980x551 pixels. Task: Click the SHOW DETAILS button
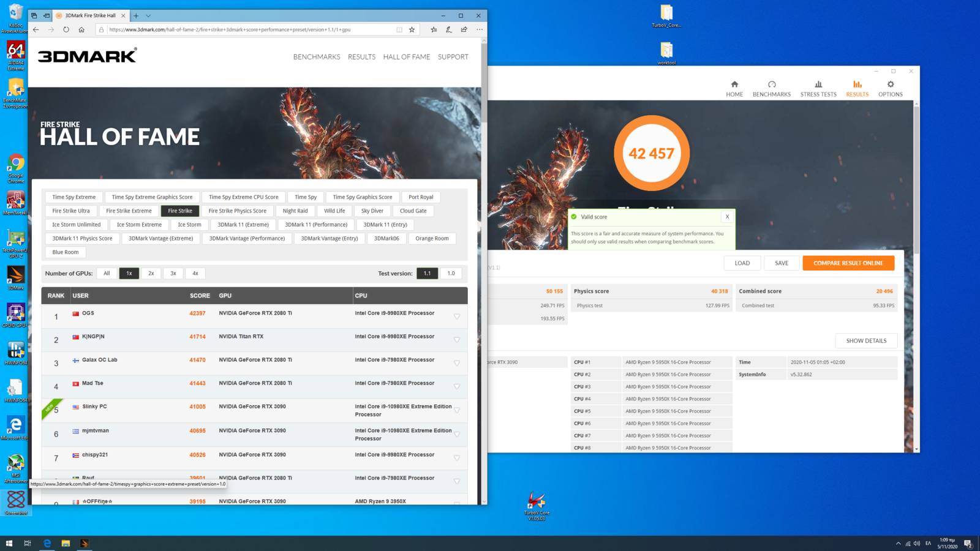[x=866, y=341]
